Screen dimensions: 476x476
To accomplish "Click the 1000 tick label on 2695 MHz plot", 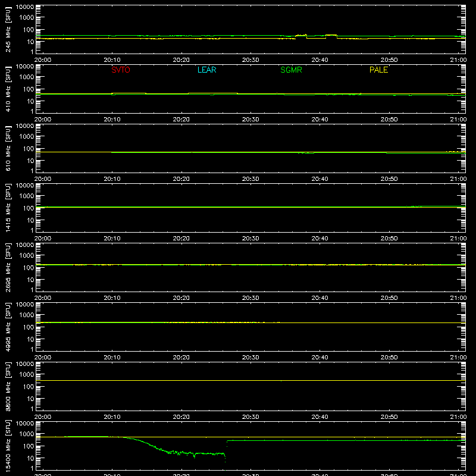I will tap(27, 256).
